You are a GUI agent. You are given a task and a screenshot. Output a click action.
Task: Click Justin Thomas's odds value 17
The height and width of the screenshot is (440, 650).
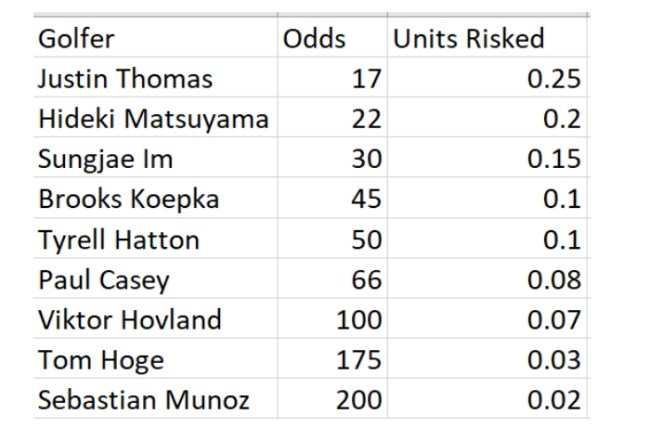tap(366, 78)
